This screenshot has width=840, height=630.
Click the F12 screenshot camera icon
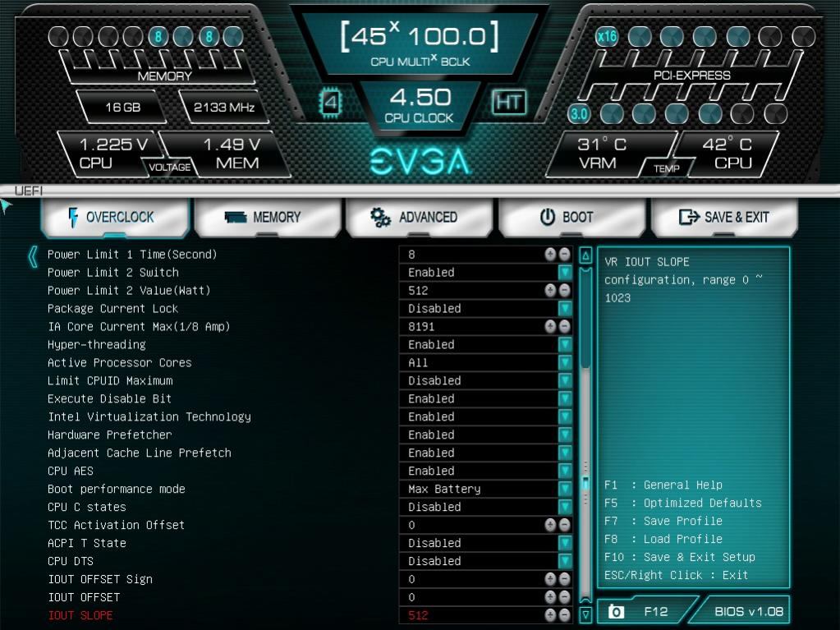[616, 611]
